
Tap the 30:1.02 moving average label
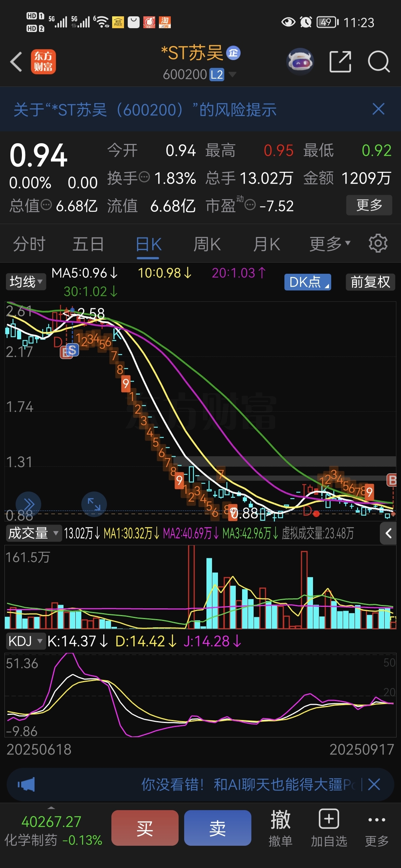[91, 292]
